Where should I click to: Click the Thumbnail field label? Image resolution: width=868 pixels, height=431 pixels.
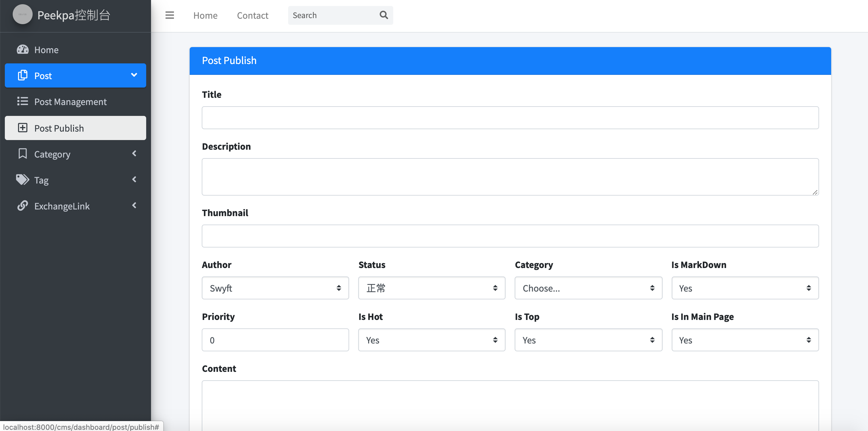[x=225, y=212]
